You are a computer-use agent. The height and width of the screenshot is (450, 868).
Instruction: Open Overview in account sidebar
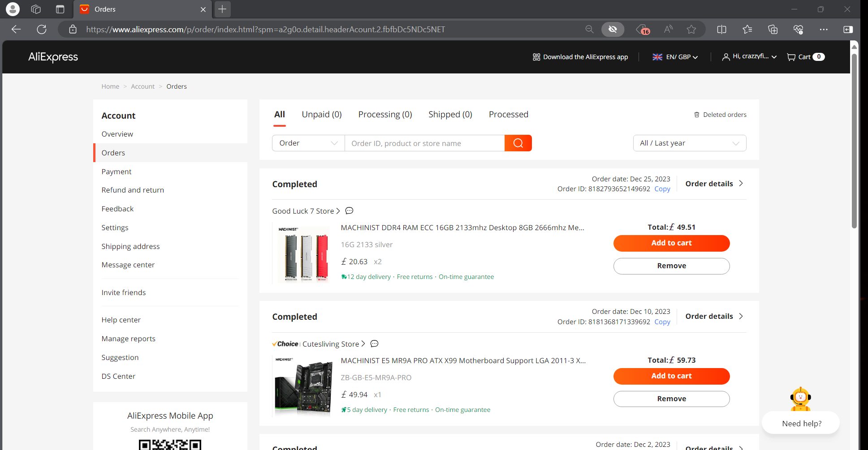[117, 134]
